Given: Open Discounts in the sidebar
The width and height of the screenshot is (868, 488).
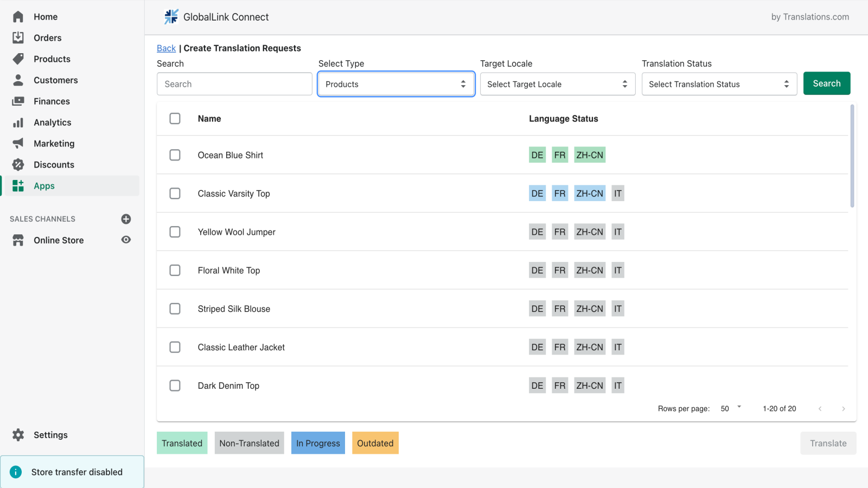Looking at the screenshot, I should 54,165.
